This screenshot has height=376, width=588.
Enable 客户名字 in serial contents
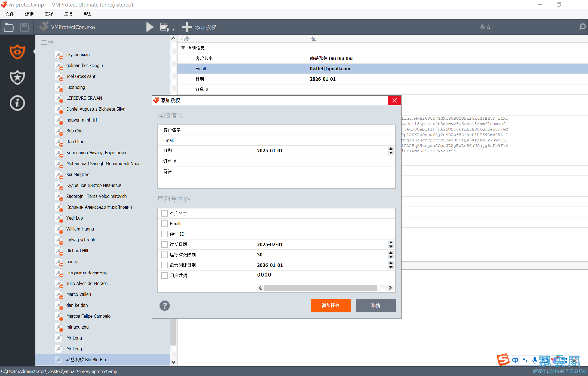click(164, 213)
